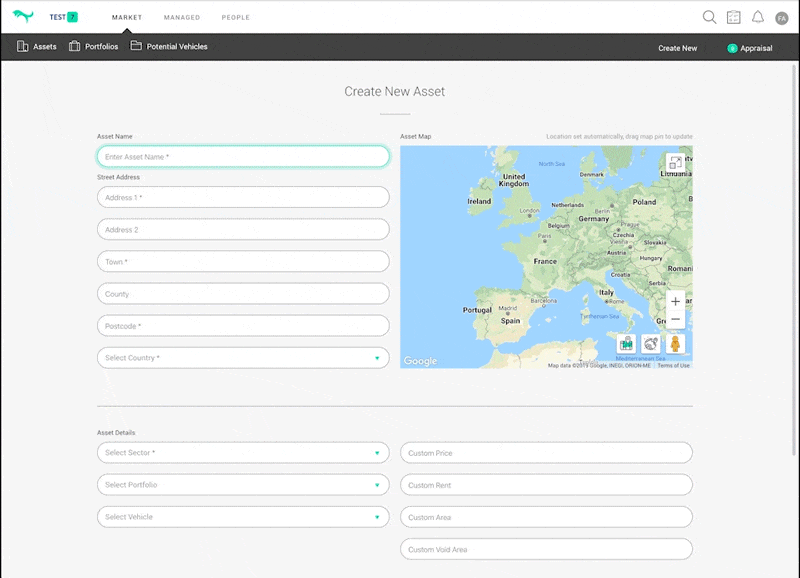The height and width of the screenshot is (578, 800).
Task: Click the Custom Rent field
Action: pyautogui.click(x=546, y=485)
